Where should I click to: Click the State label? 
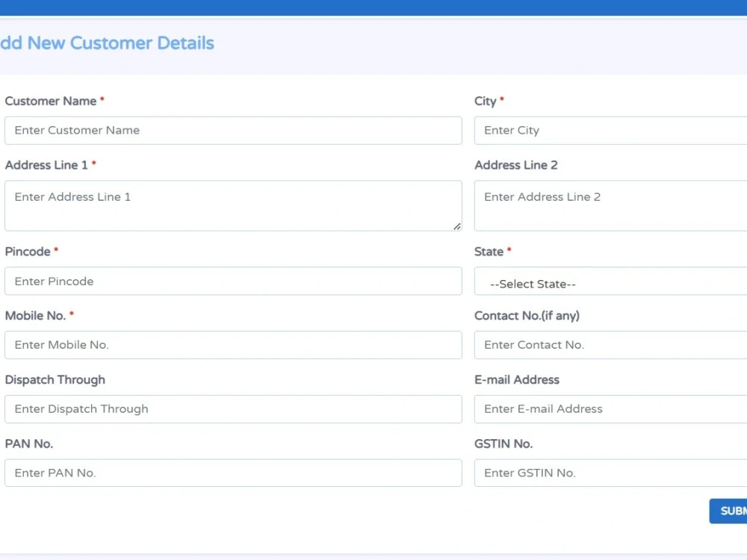[489, 252]
